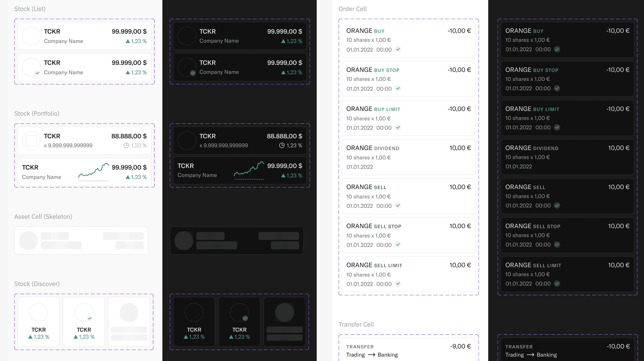Click the check badge on dark Discover card
This screenshot has height=361, width=644.
coord(245,318)
